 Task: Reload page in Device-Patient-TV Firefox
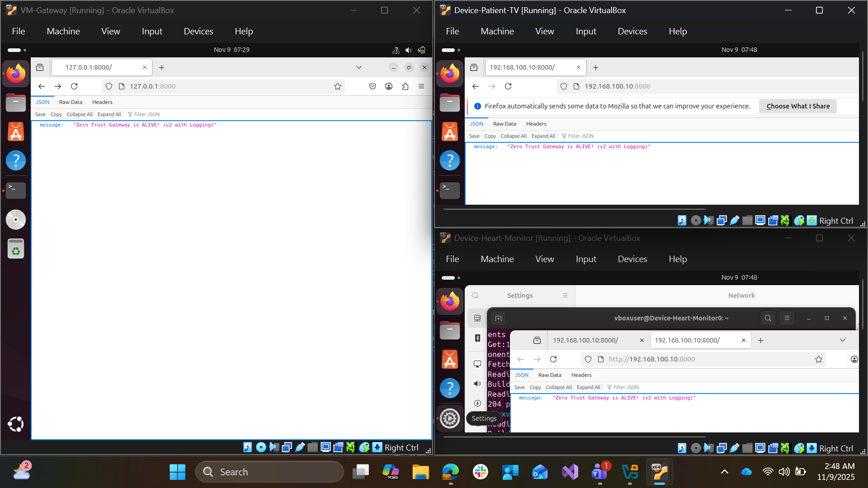tap(508, 86)
